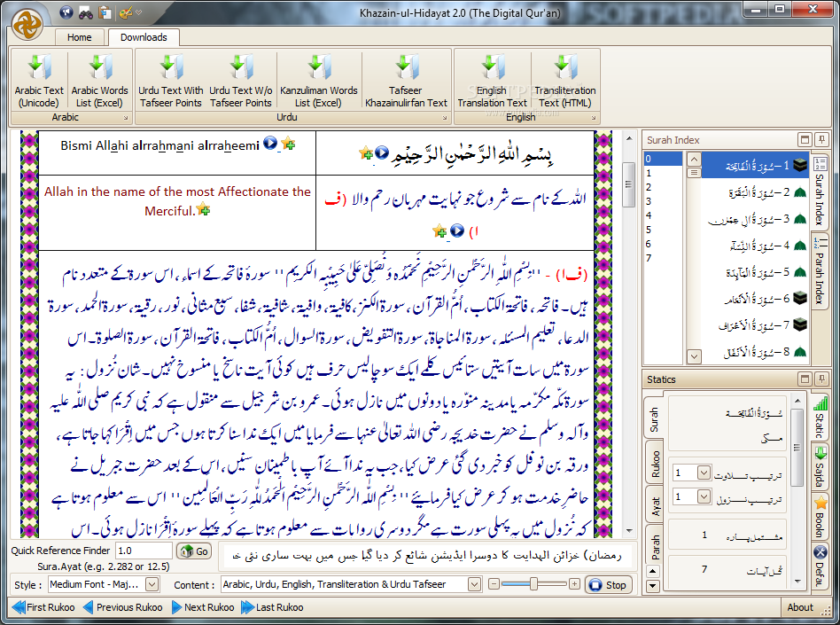Play audio for the transliteration line

coord(270,143)
